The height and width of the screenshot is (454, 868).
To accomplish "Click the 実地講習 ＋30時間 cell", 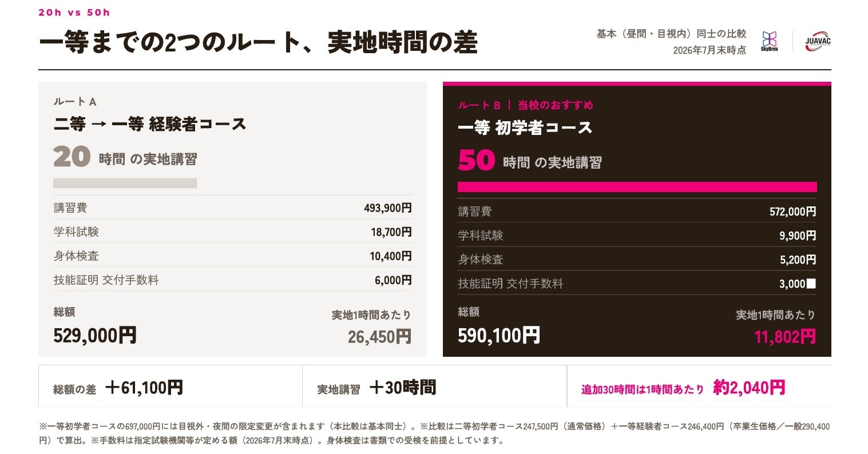I will [x=434, y=387].
